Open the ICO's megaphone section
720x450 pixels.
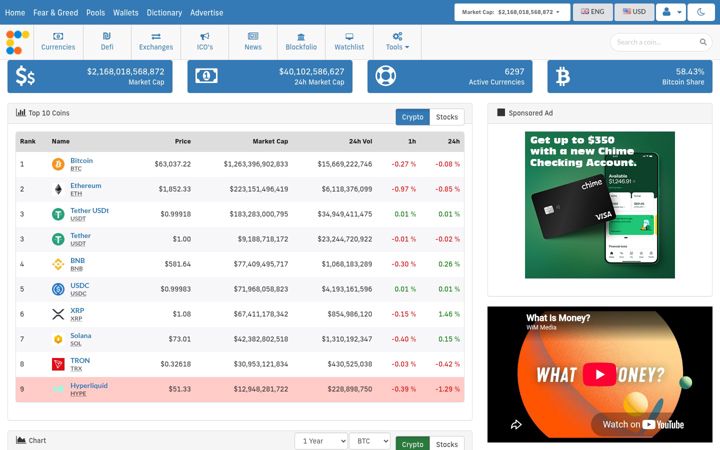(x=205, y=42)
